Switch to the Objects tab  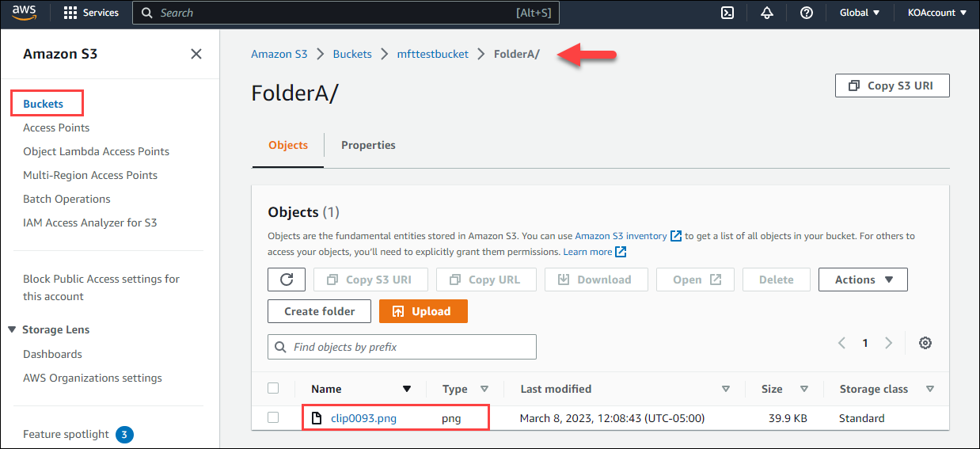tap(288, 145)
